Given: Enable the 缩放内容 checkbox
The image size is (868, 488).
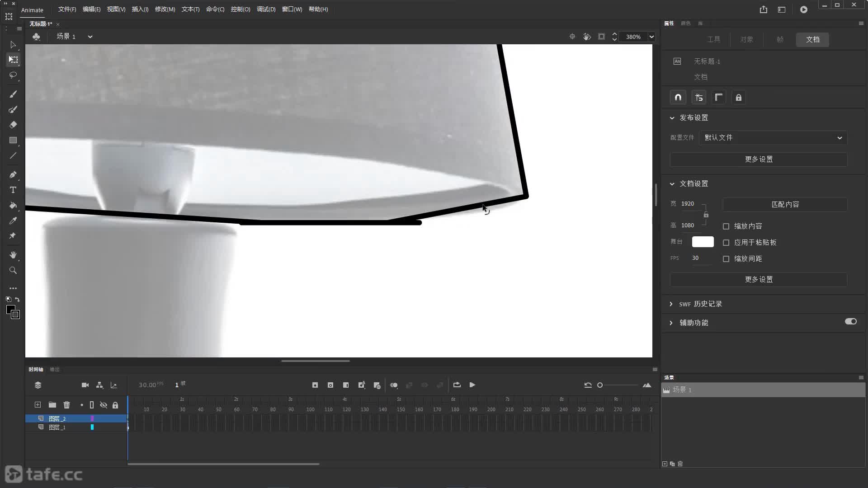Looking at the screenshot, I should tap(726, 226).
